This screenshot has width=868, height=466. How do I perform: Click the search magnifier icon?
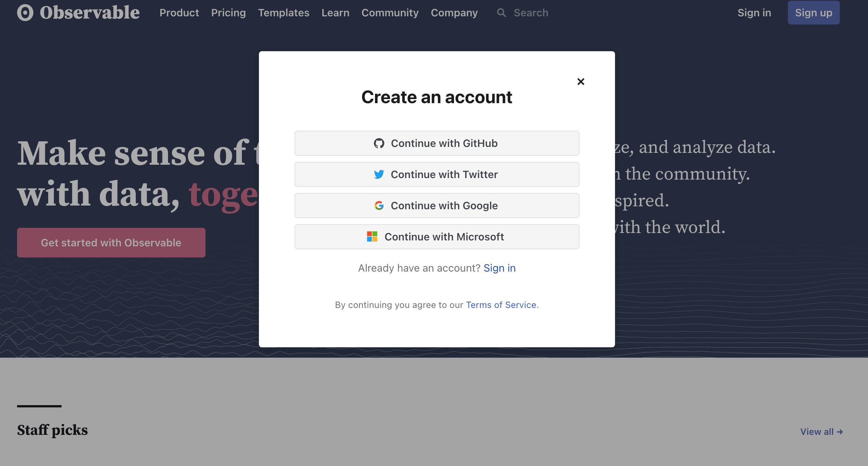tap(502, 13)
